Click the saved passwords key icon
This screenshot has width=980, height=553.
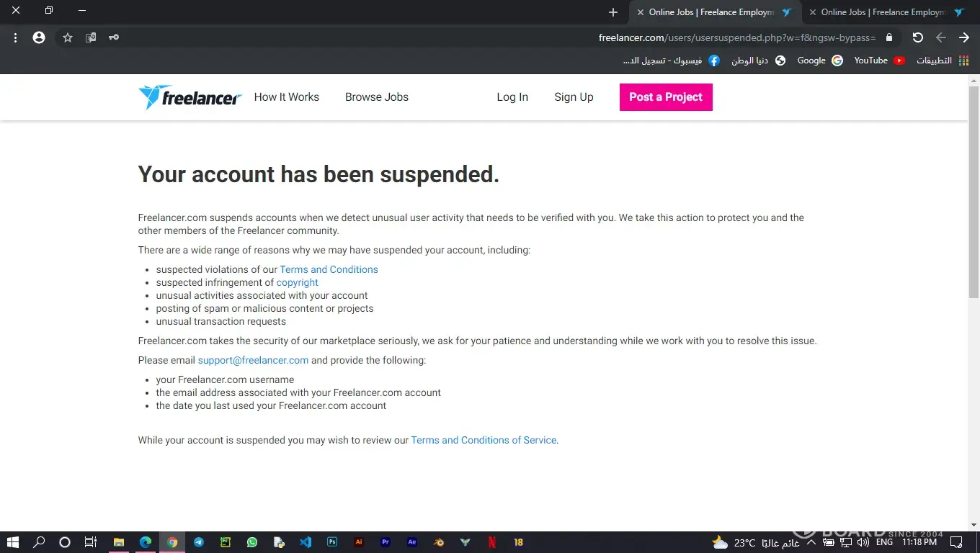pos(114,37)
